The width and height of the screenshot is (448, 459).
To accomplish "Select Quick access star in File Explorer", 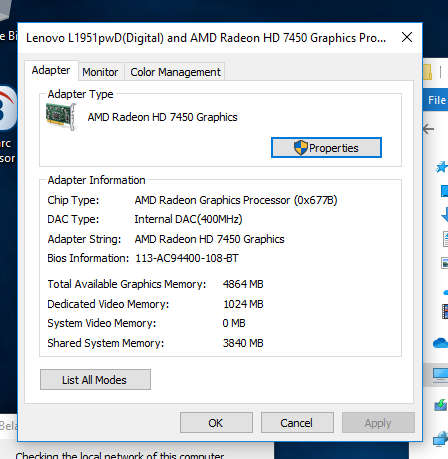I will coord(442,167).
